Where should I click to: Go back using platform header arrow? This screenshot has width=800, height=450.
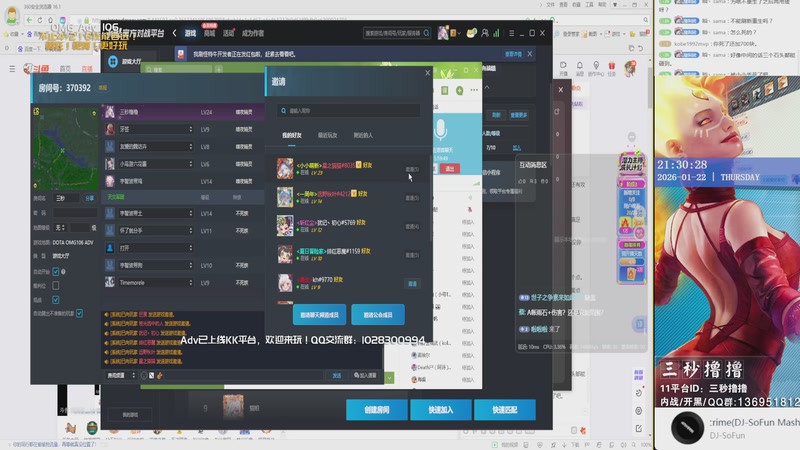(174, 33)
